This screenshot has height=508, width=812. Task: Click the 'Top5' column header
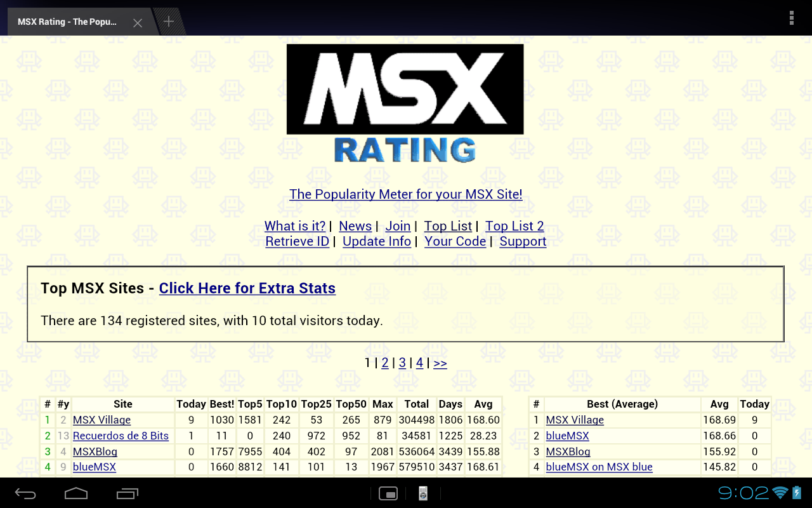pos(250,404)
